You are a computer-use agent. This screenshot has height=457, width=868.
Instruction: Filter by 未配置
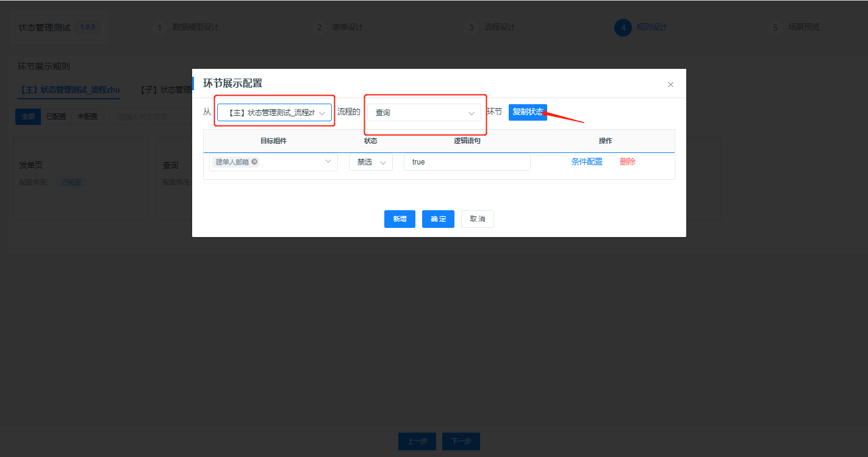(x=87, y=116)
